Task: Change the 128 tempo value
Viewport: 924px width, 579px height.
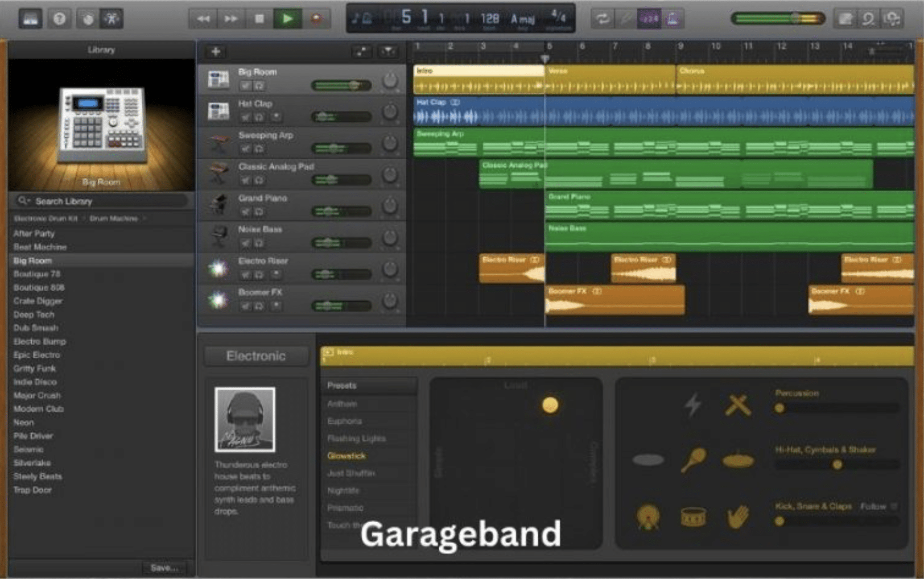Action: (489, 19)
